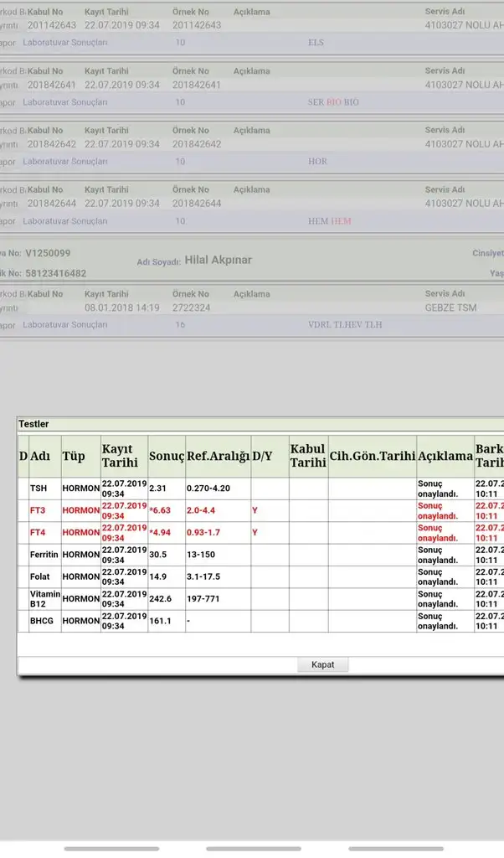The image size is (504, 858).
Task: Click the Tüp column header
Action: click(74, 456)
